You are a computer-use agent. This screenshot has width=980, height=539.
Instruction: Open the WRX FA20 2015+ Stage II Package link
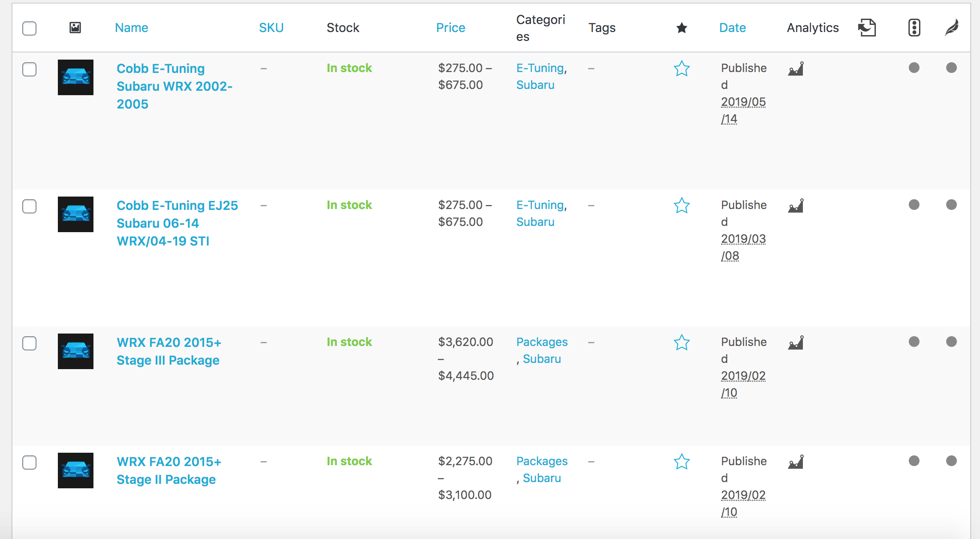tap(169, 471)
